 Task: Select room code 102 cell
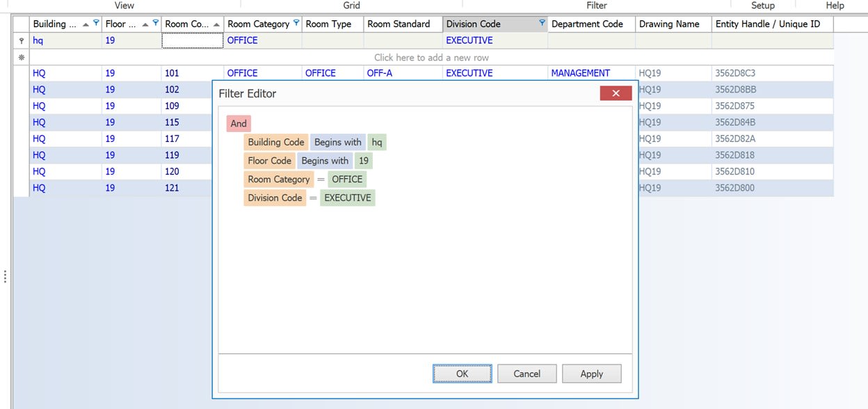[186, 89]
